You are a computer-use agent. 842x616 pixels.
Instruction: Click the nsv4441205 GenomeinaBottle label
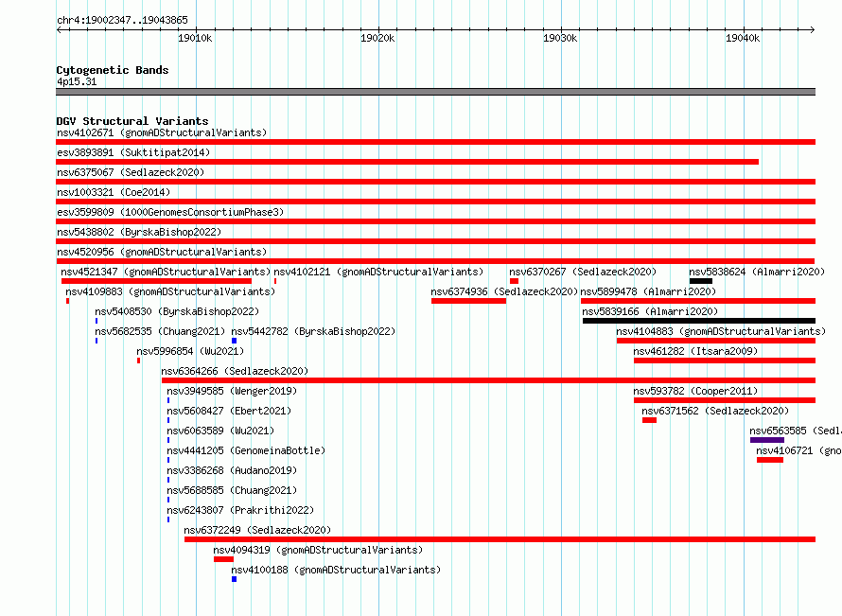click(246, 450)
